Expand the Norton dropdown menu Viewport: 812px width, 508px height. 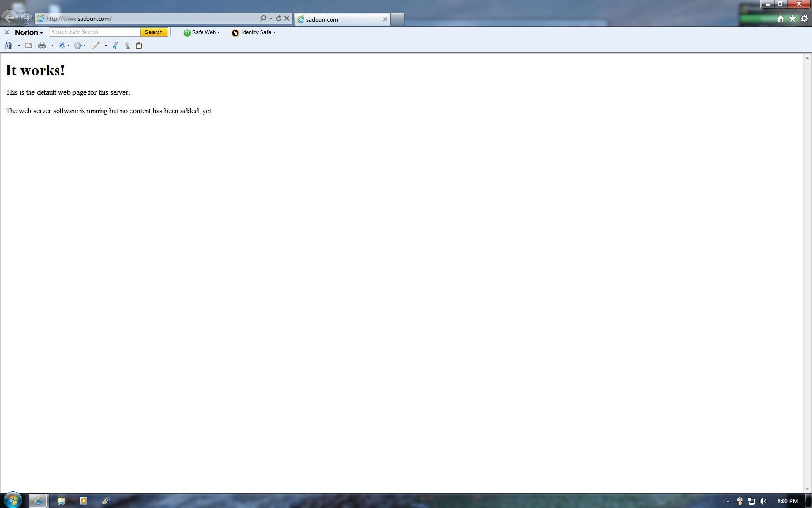click(29, 32)
